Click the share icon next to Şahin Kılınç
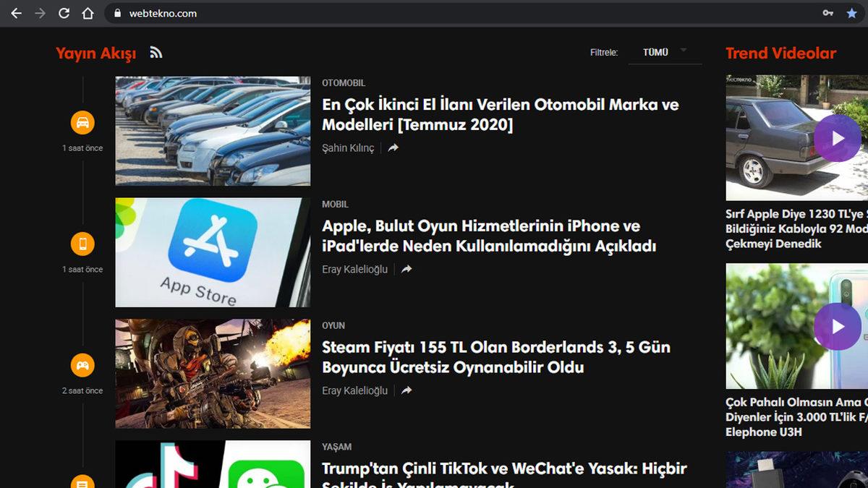 click(x=392, y=147)
